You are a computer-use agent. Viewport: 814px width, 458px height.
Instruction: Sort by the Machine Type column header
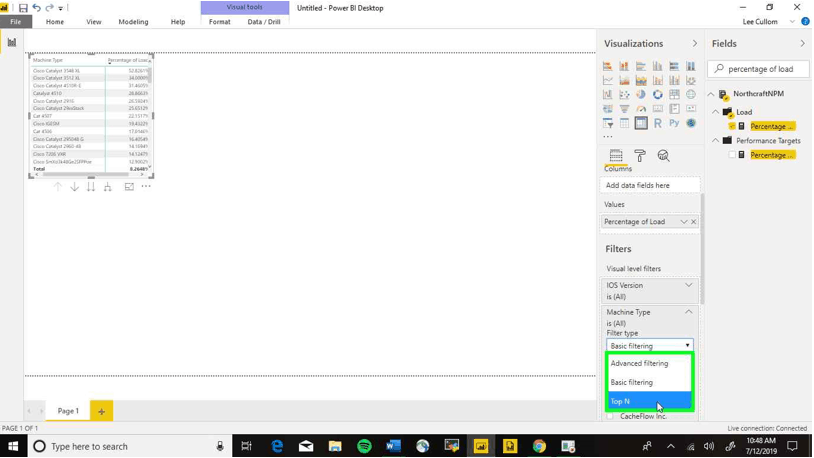coord(48,60)
